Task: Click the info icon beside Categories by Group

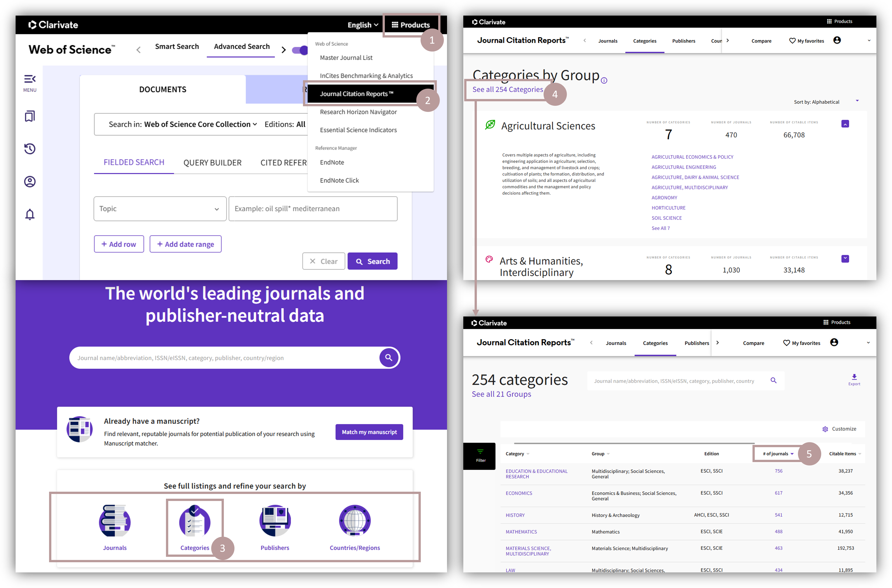Action: coord(604,81)
